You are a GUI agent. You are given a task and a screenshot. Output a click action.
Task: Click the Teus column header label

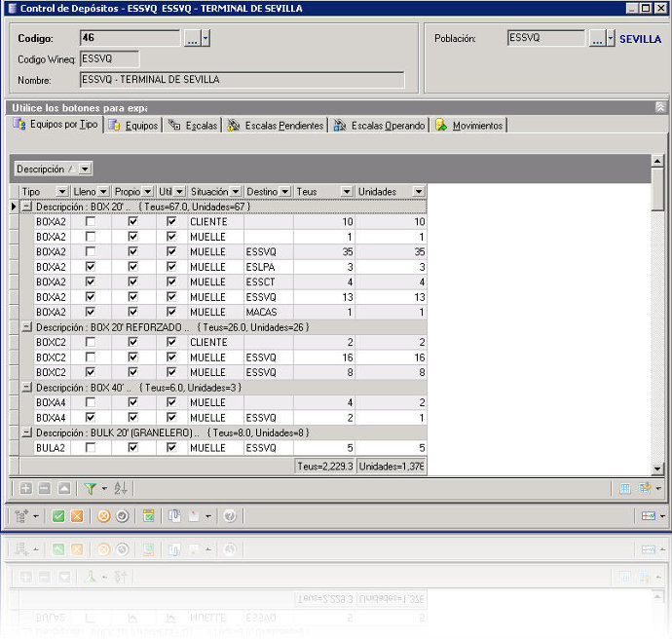pos(307,192)
